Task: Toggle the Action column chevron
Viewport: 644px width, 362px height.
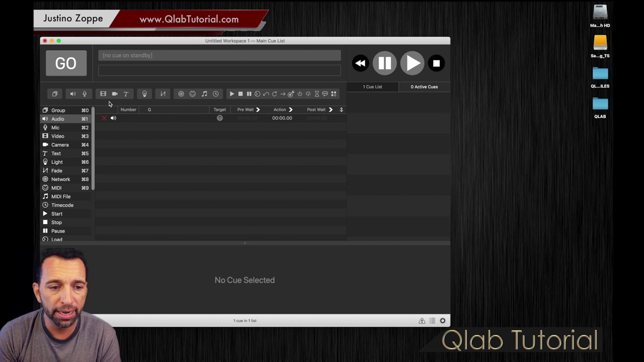Action: pyautogui.click(x=290, y=110)
